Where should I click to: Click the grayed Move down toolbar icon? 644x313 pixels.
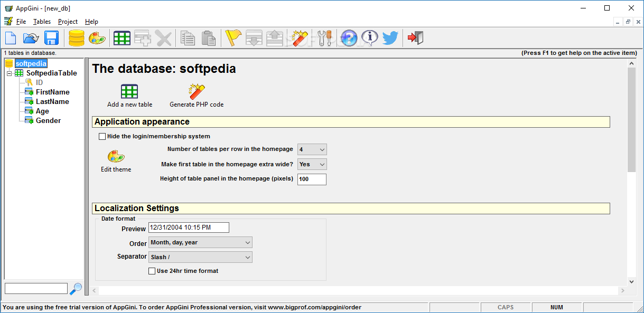pyautogui.click(x=254, y=38)
